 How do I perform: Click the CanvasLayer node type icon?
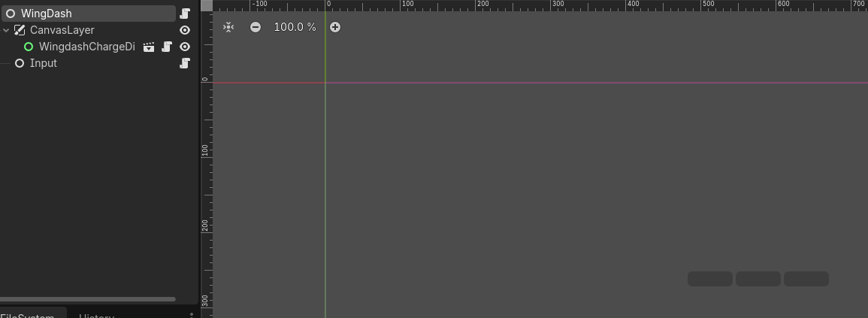tap(20, 30)
